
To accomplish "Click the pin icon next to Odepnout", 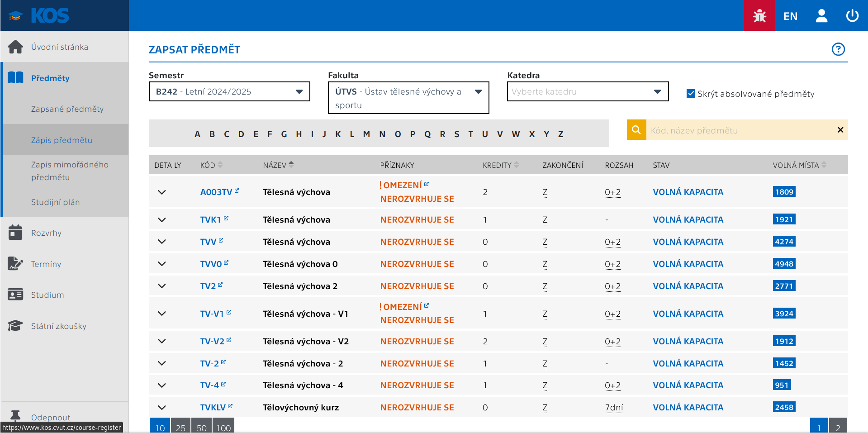I will pyautogui.click(x=15, y=415).
